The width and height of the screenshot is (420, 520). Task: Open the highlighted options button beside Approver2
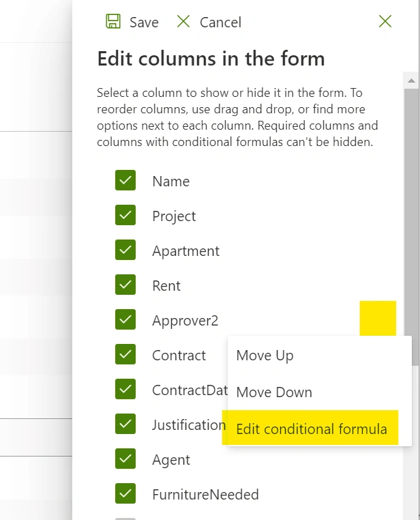pyautogui.click(x=378, y=319)
